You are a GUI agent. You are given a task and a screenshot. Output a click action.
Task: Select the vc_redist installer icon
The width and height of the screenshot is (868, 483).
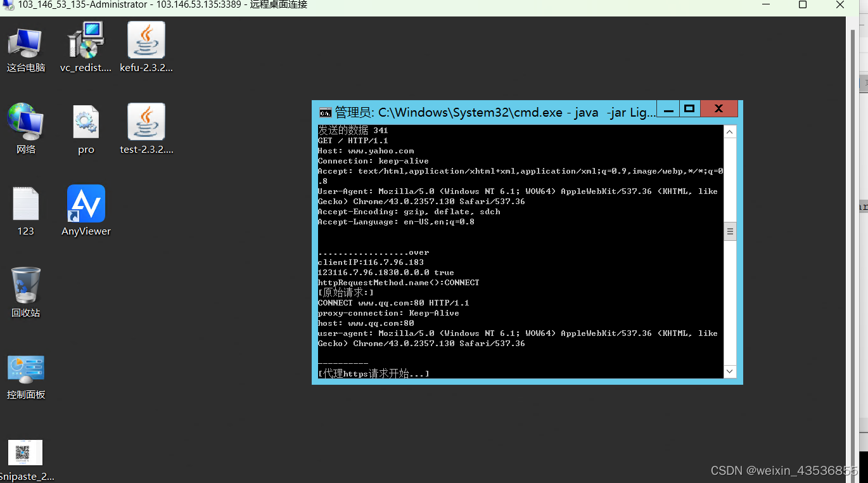tap(86, 48)
